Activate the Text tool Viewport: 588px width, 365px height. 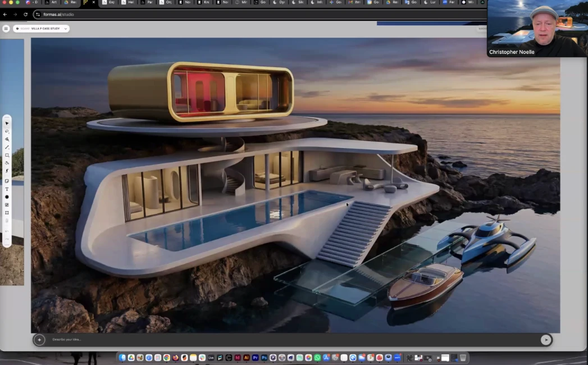(x=7, y=189)
